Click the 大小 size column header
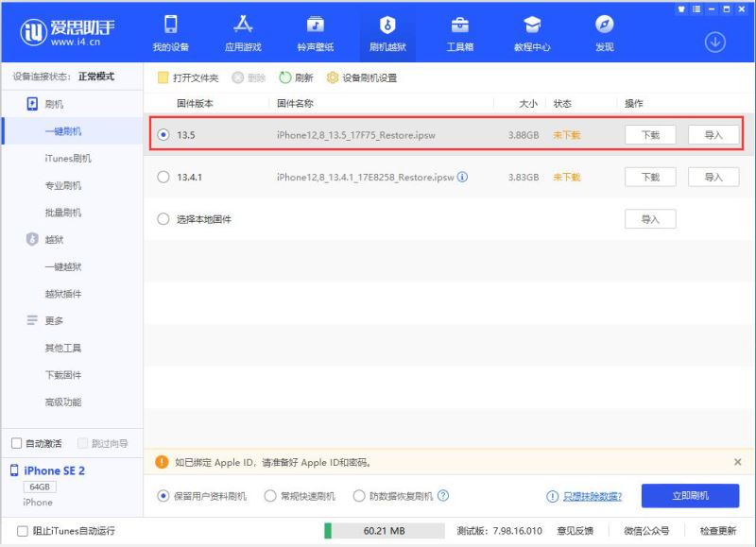 (528, 104)
